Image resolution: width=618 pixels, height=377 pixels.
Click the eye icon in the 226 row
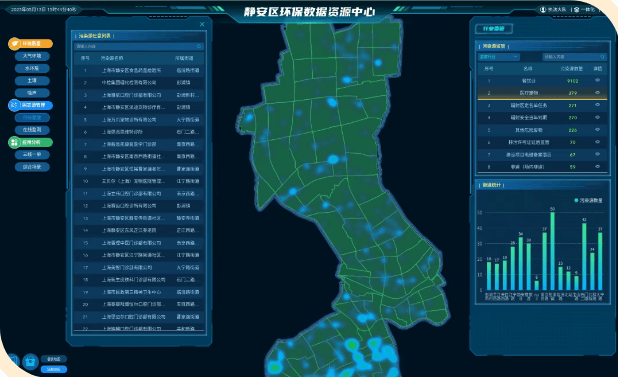tap(598, 130)
